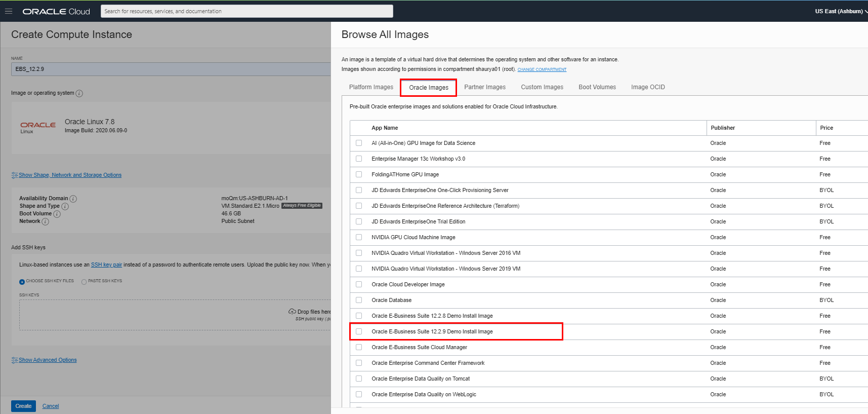
Task: Click sliders icon beside Show Shape, Network and Storage Options
Action: [15, 175]
